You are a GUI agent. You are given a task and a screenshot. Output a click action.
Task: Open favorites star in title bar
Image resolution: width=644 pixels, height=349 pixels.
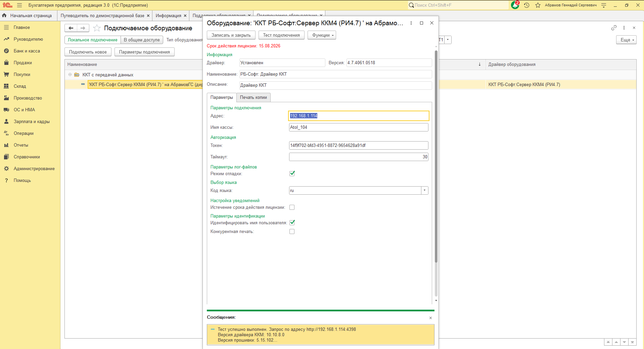pyautogui.click(x=538, y=5)
